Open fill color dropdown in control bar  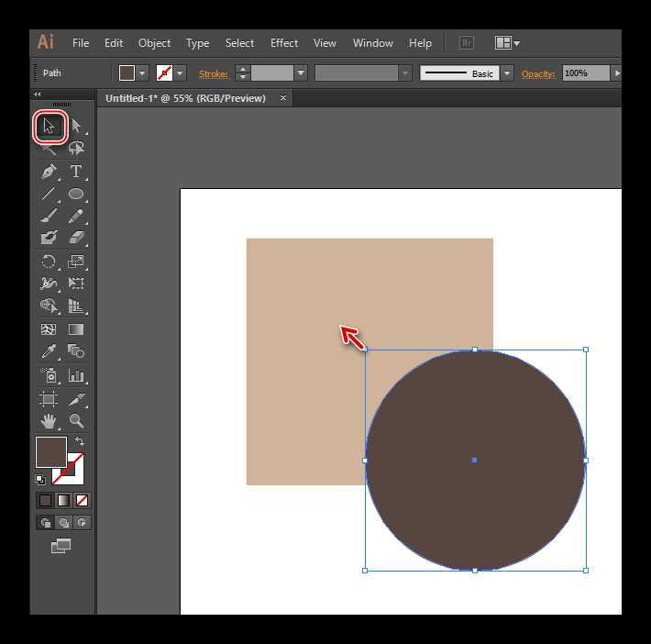pos(142,73)
